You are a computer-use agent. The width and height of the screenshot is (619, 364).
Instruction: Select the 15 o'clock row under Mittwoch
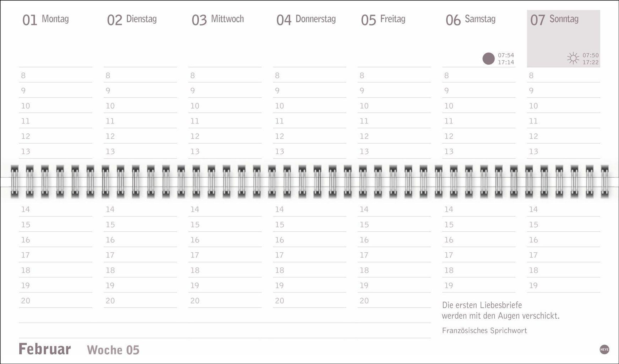pyautogui.click(x=225, y=225)
